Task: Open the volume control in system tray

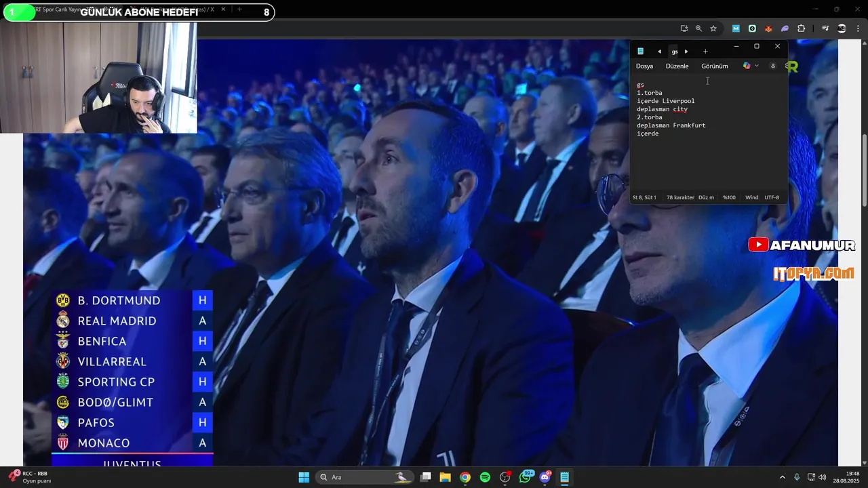Action: [822, 477]
